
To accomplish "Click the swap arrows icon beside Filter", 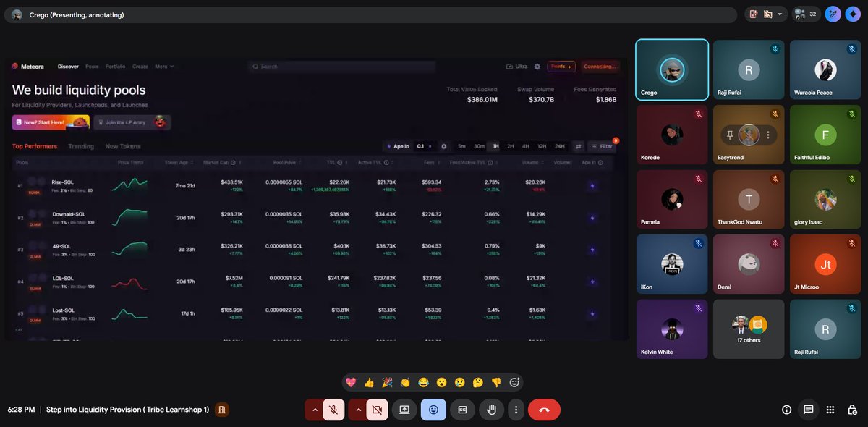I will 579,146.
